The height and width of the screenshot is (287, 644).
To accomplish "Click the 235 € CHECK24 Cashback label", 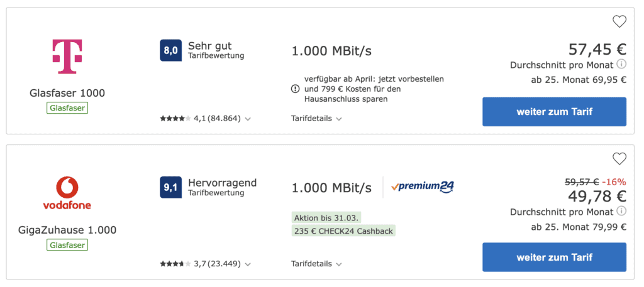I will click(343, 231).
